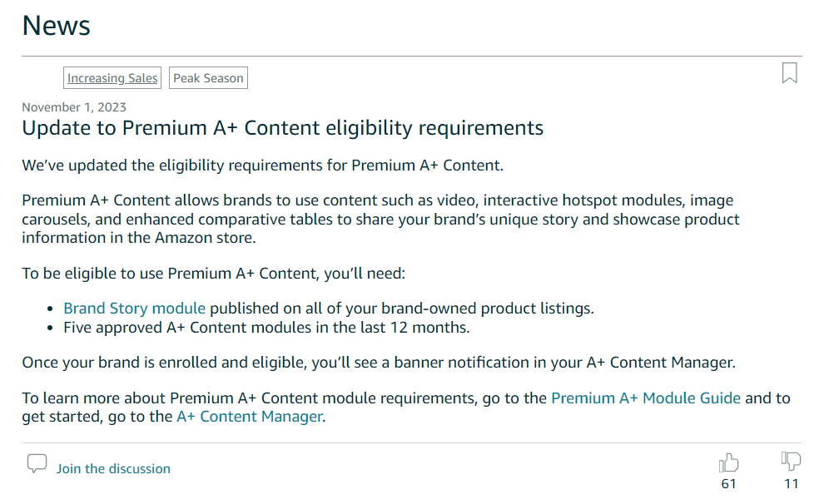Click the November 1, 2023 date
The image size is (829, 504).
tap(74, 107)
